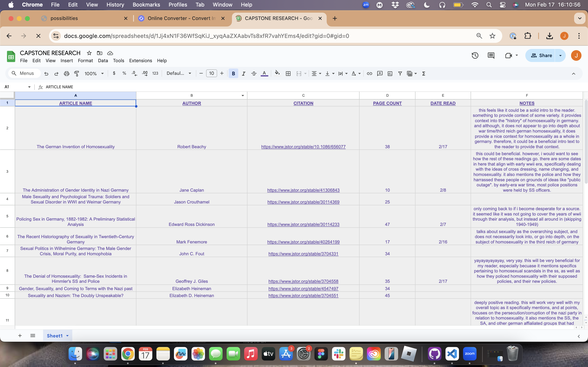The height and width of the screenshot is (367, 588).
Task: Open the font family dropdown
Action: (179, 74)
